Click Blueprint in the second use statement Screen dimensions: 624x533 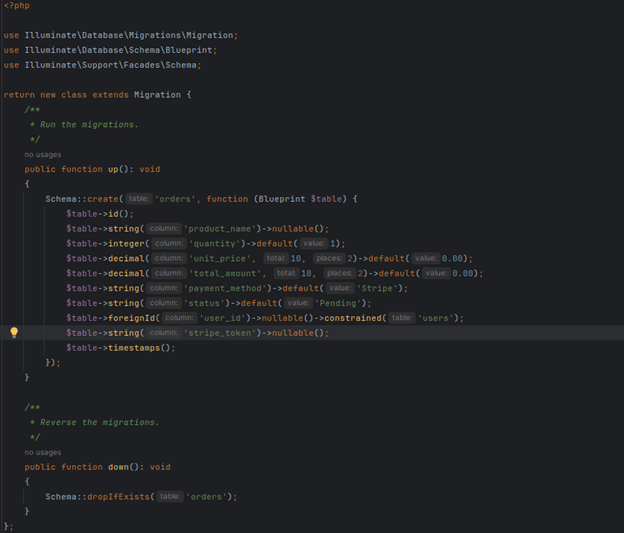189,50
